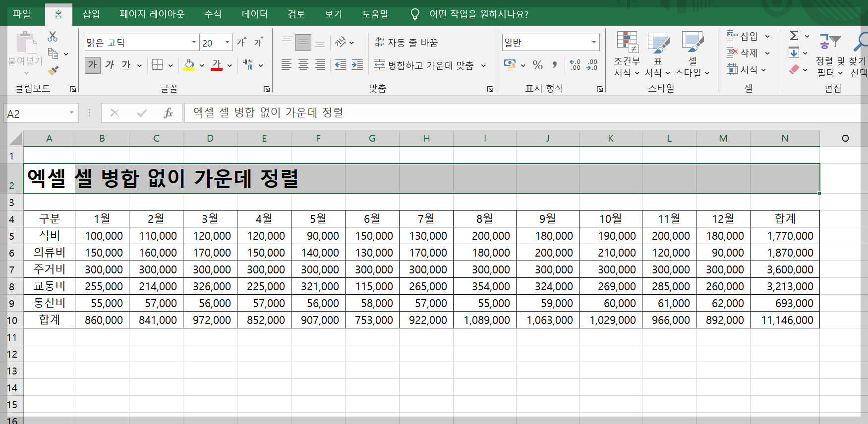Click the Clear eraser icon
The height and width of the screenshot is (424, 868).
point(794,69)
